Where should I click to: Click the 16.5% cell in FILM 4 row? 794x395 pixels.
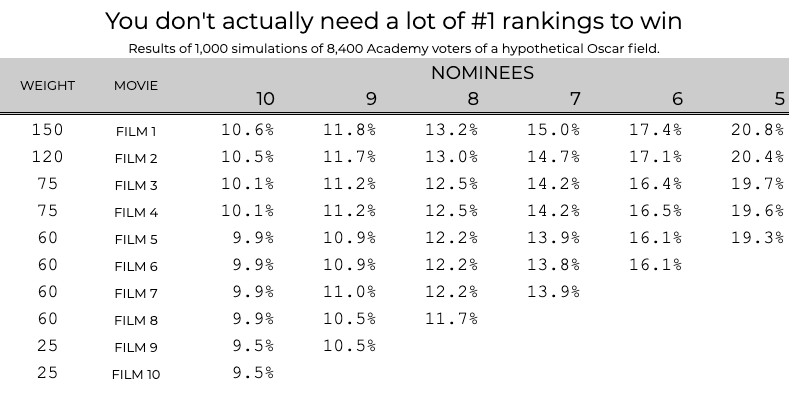[655, 211]
